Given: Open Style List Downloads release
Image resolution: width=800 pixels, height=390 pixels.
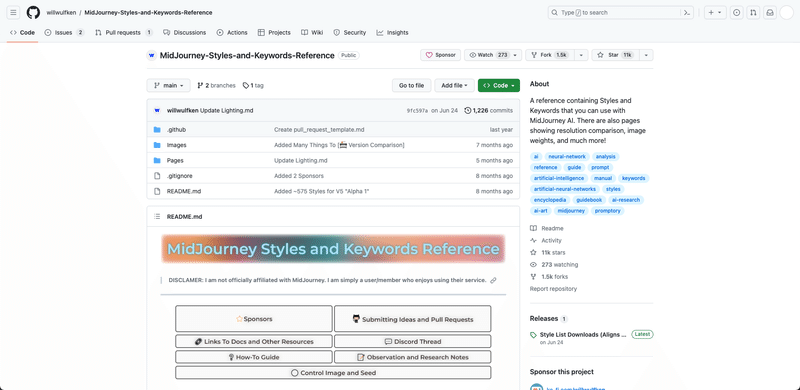Looking at the screenshot, I should pyautogui.click(x=583, y=335).
